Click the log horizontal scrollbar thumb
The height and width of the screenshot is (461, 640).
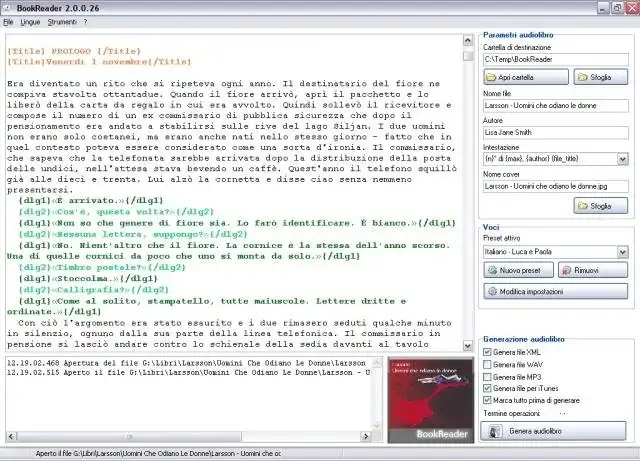point(129,436)
